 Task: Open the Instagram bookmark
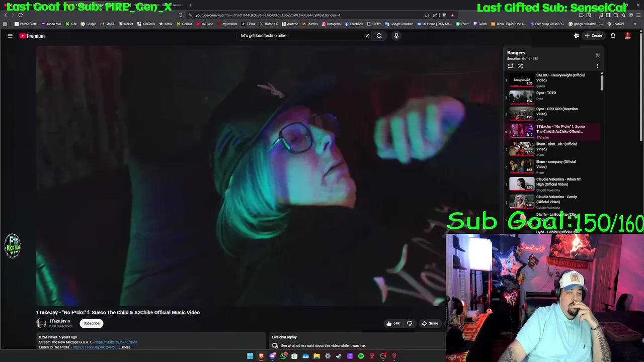[x=331, y=24]
